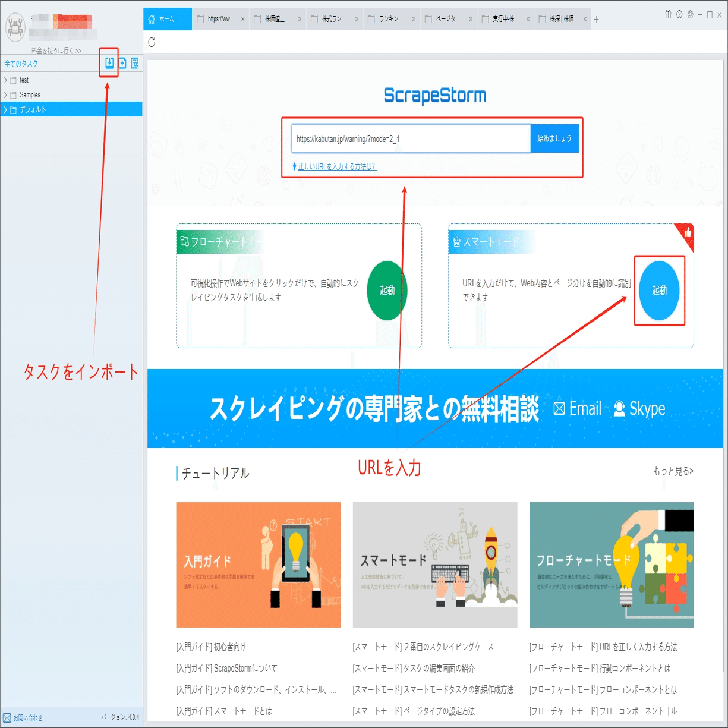Switch to the ランキン... tab

(392, 19)
